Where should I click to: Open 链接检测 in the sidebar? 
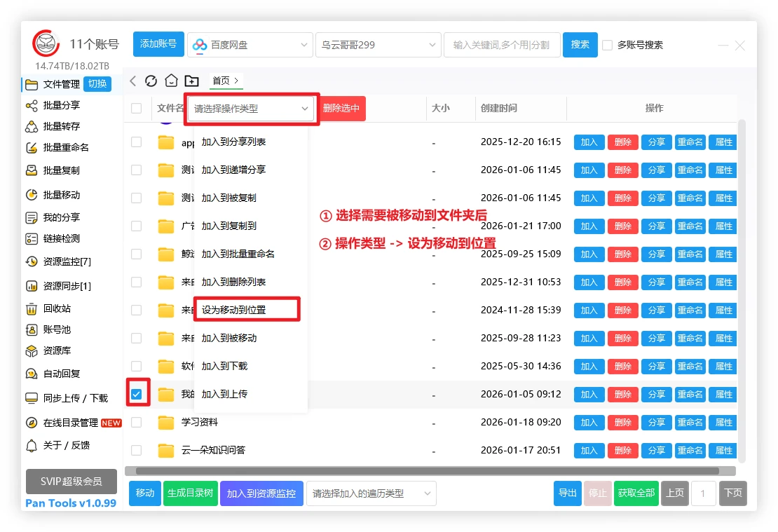click(61, 238)
